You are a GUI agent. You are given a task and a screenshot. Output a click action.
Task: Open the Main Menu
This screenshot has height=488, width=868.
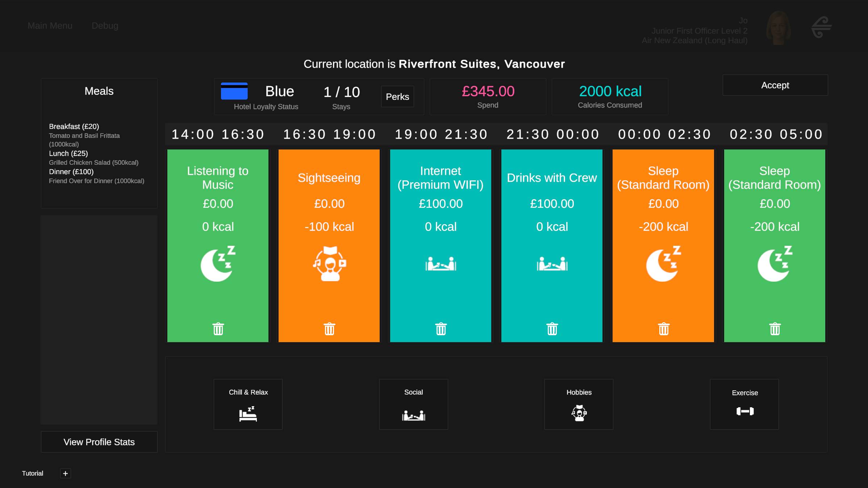[x=50, y=26]
